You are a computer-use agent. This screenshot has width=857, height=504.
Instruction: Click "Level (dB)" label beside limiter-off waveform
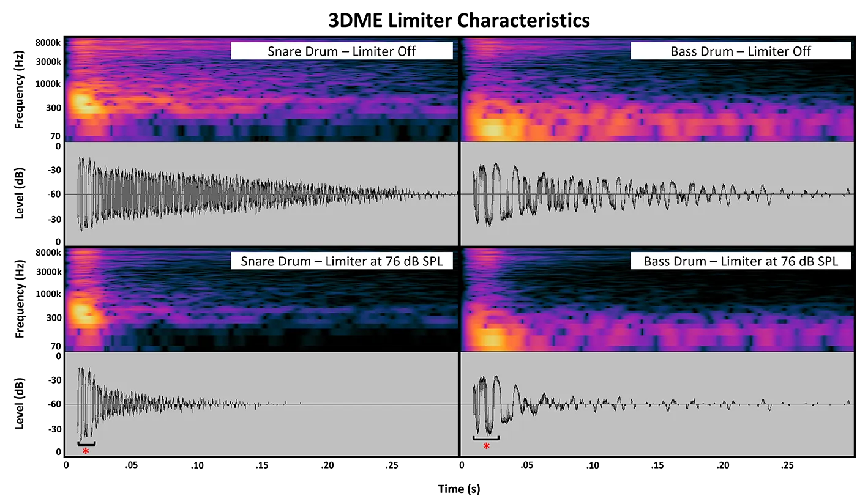coord(19,194)
